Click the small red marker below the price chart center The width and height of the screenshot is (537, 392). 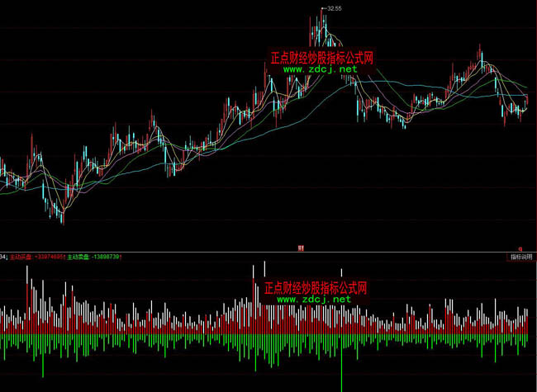302,247
